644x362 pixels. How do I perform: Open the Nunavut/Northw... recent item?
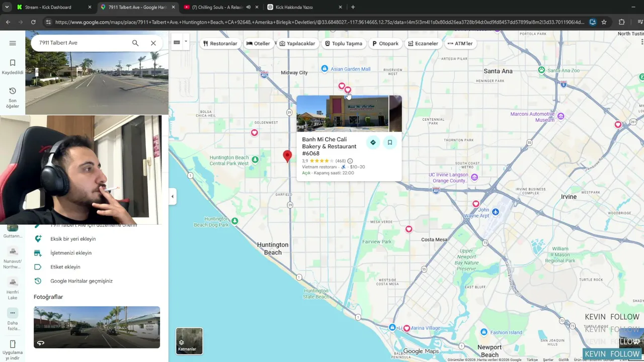point(13,258)
